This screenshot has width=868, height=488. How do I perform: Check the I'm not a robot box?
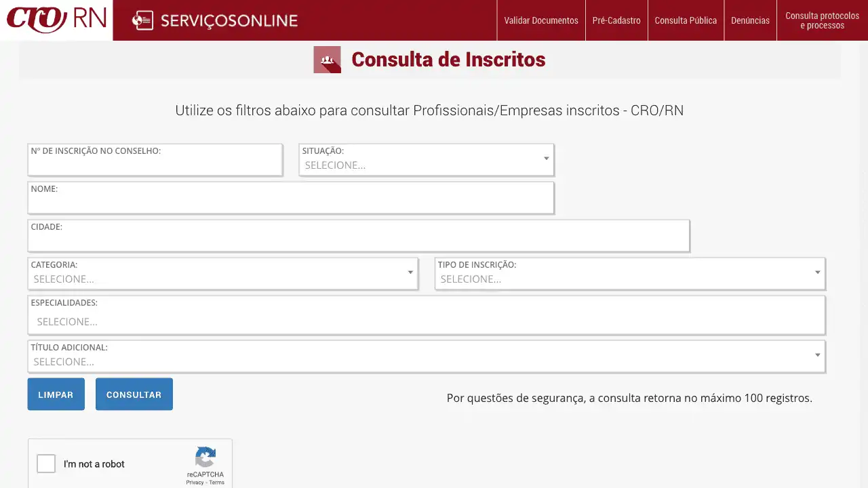[x=46, y=464]
